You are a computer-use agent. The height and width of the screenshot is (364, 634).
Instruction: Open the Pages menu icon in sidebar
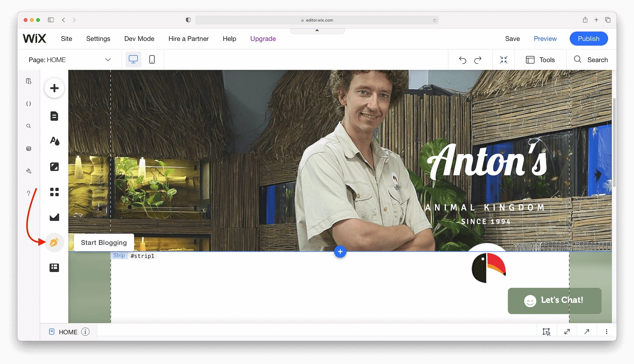point(54,116)
